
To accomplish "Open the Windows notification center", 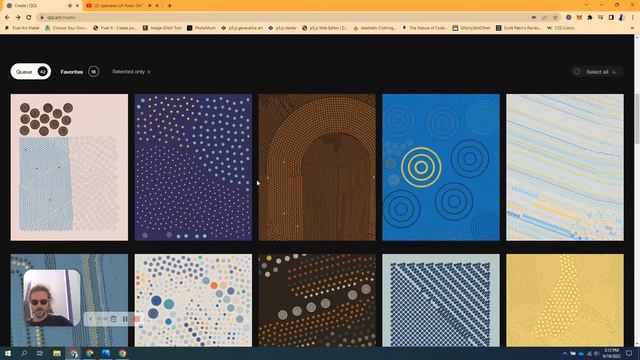I will click(629, 353).
